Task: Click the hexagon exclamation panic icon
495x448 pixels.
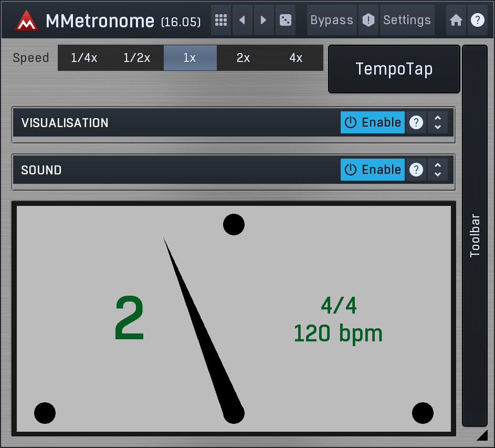Action: [x=368, y=20]
